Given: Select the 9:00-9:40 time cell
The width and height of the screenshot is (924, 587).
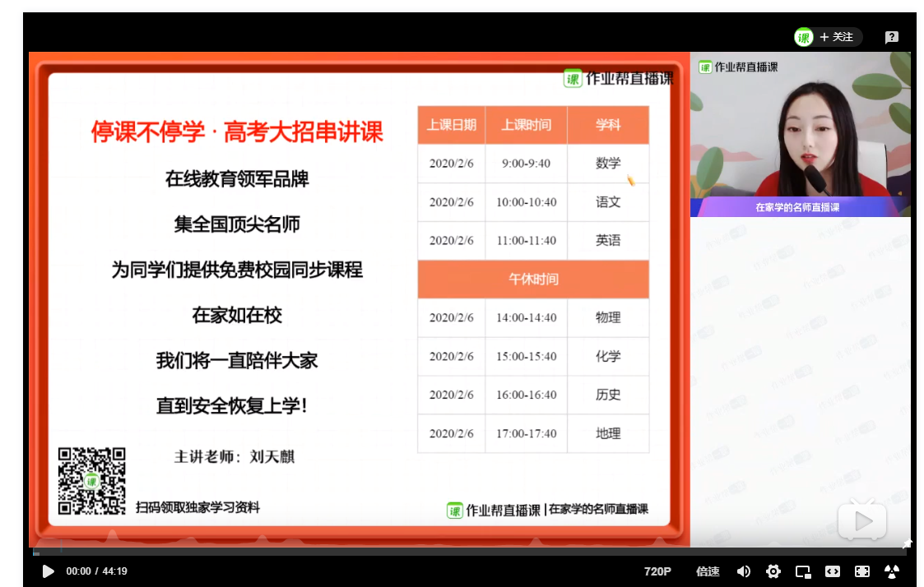Looking at the screenshot, I should tap(527, 163).
